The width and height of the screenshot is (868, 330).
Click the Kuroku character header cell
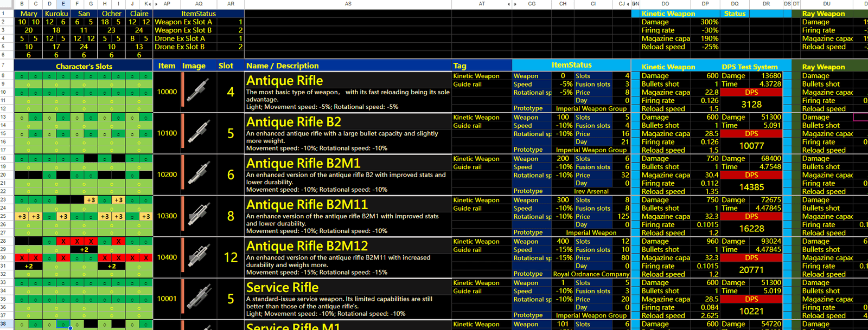pyautogui.click(x=56, y=14)
